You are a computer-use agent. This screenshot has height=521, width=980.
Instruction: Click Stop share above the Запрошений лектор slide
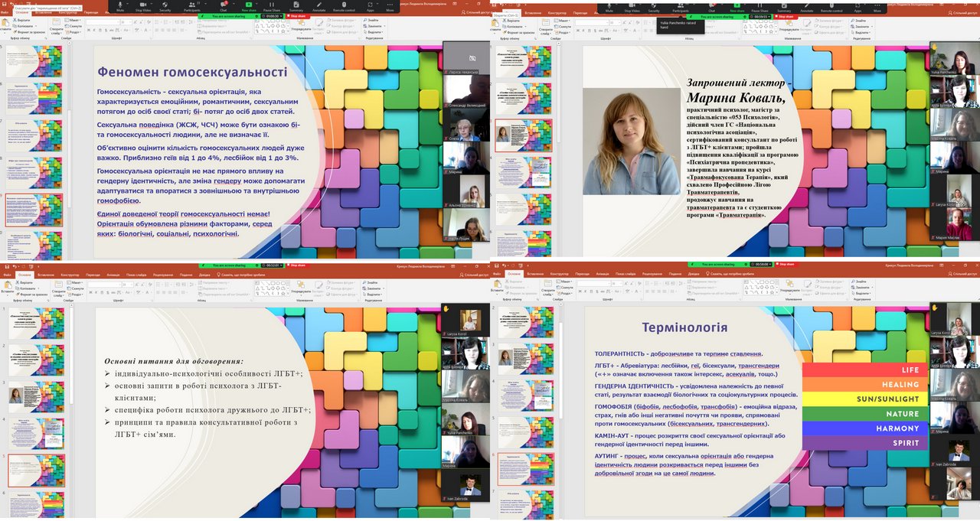(x=785, y=15)
